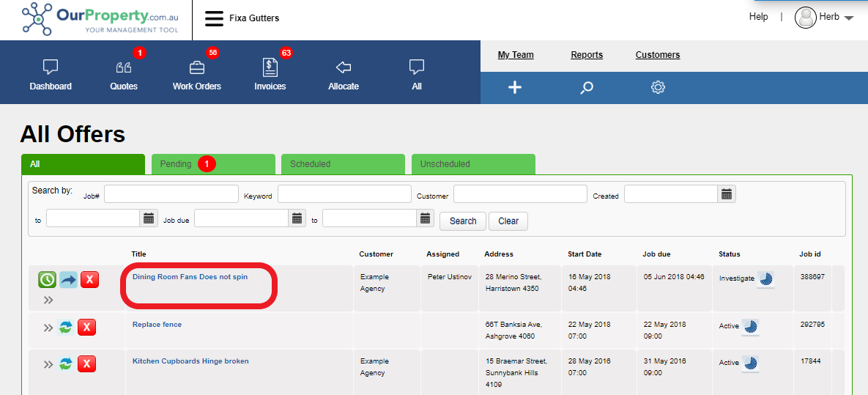Screen dimensions: 868x395
Task: Click refresh arrows icon on Kitchen Cupboards row
Action: (65, 364)
